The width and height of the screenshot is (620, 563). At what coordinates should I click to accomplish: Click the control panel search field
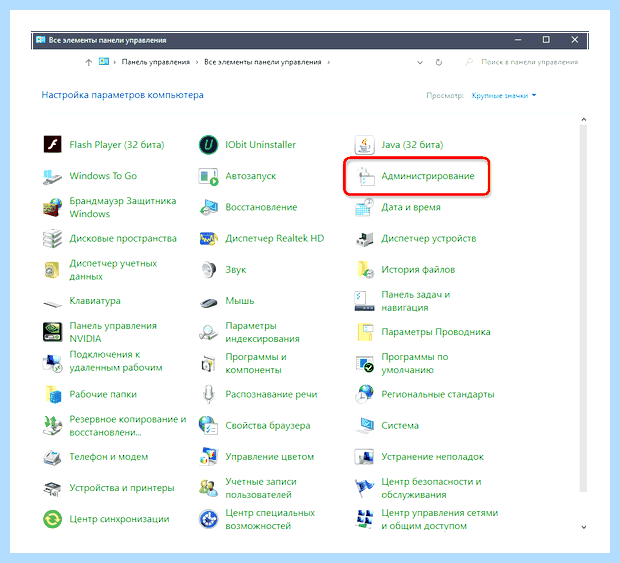(x=521, y=62)
